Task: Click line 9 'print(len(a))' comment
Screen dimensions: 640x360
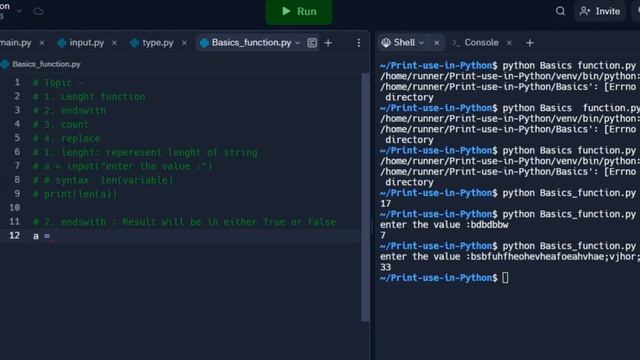Action: (75, 194)
